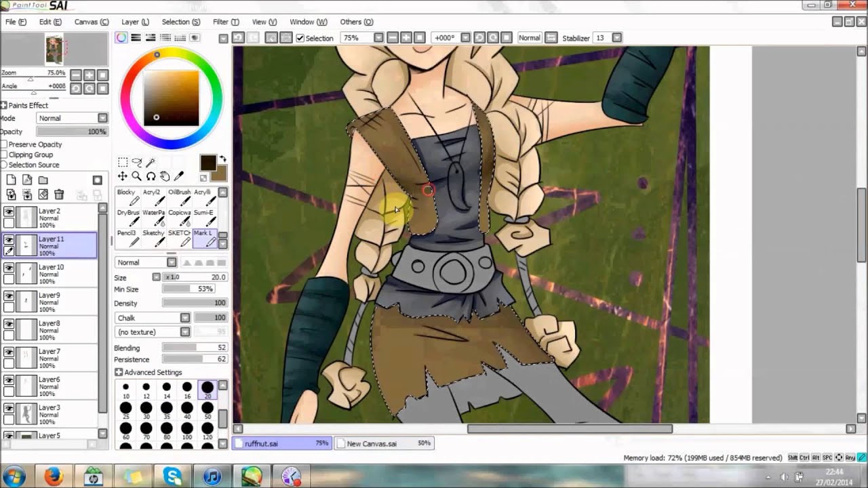868x488 pixels.
Task: Hide Layer9 with its eye icon
Action: point(8,296)
